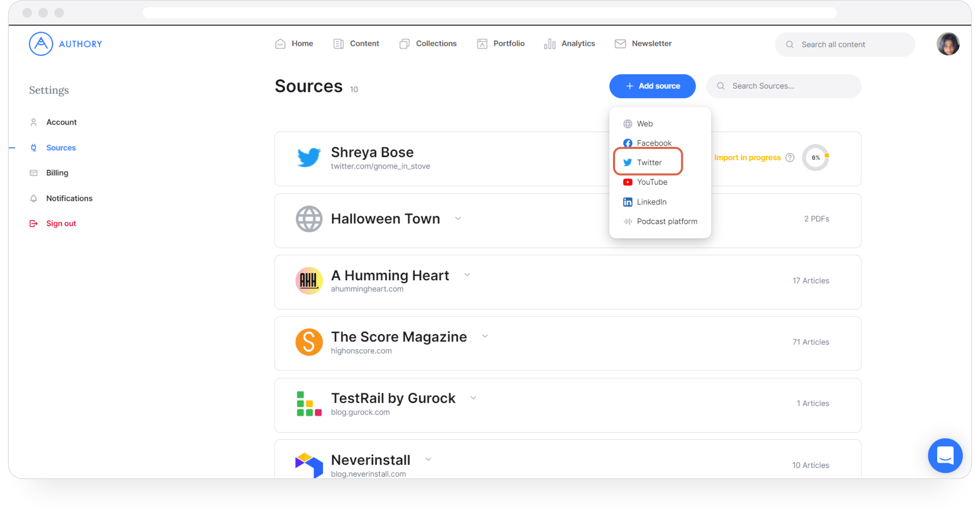This screenshot has width=980, height=519.
Task: Click the YouTube option in dropdown
Action: click(651, 182)
